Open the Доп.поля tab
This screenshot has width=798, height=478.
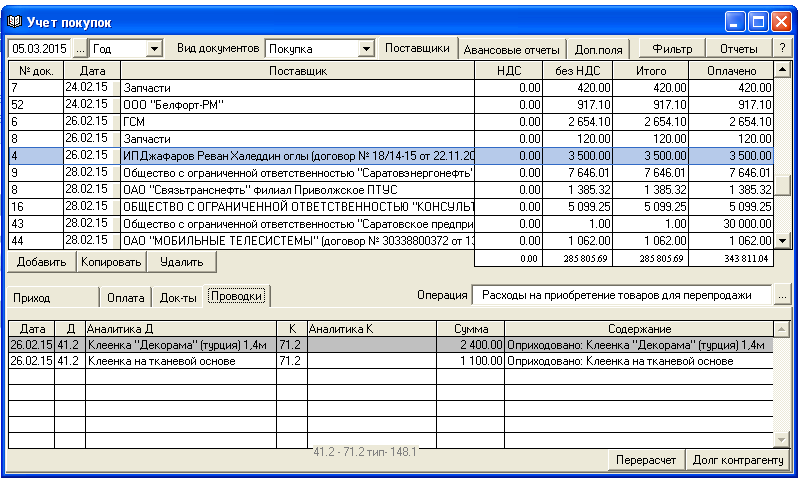[598, 49]
